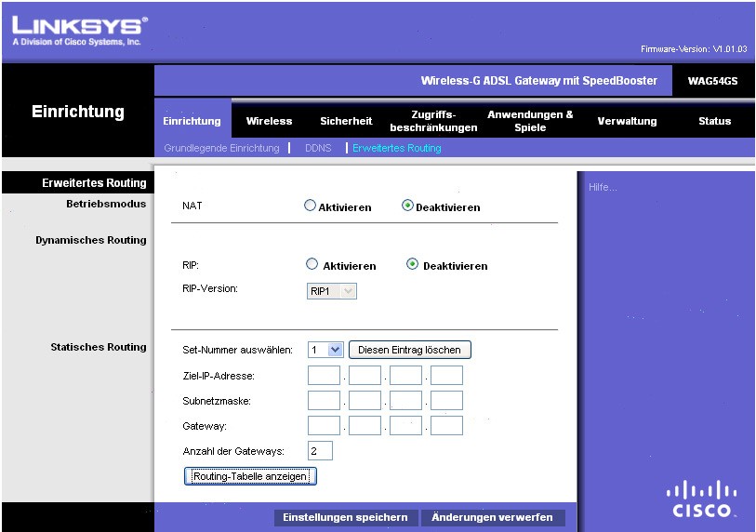Open the Status tab
This screenshot has height=532, width=756.
[714, 121]
